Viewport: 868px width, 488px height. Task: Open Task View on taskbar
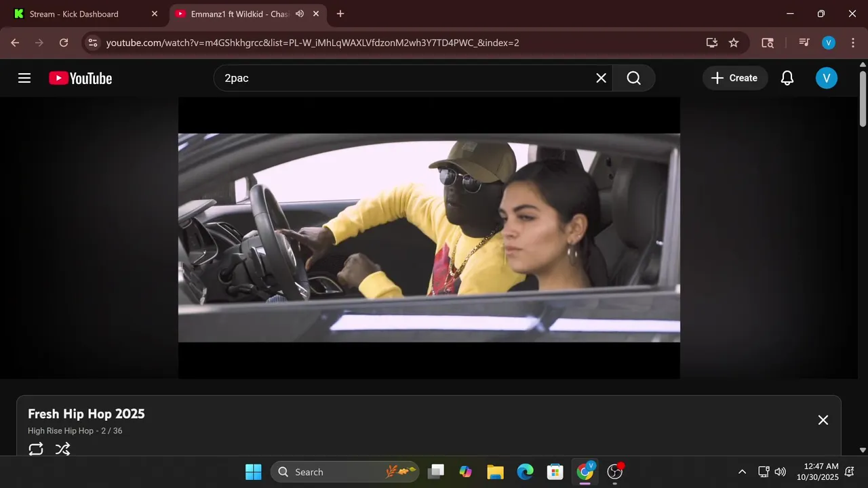click(436, 472)
